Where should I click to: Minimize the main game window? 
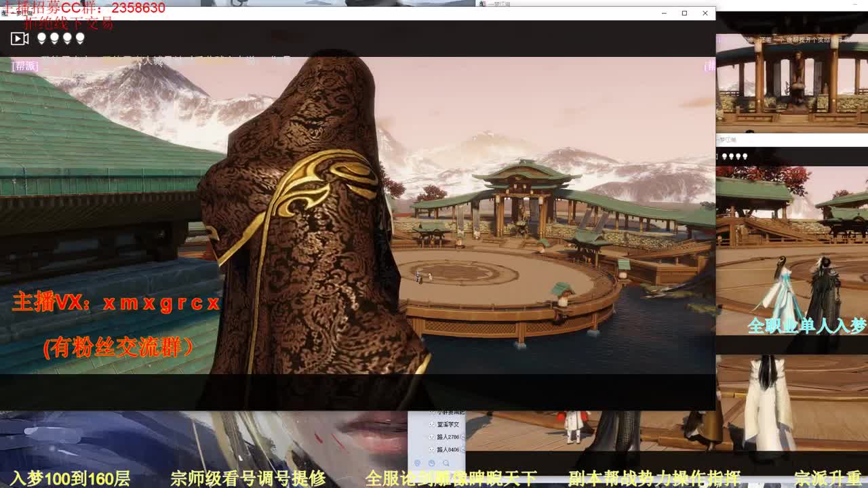coord(664,13)
